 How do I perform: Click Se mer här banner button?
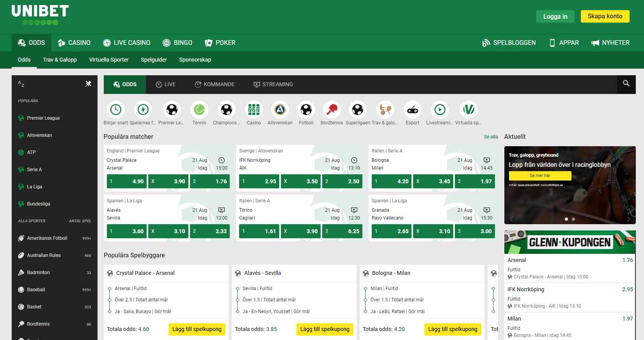pyautogui.click(x=540, y=175)
